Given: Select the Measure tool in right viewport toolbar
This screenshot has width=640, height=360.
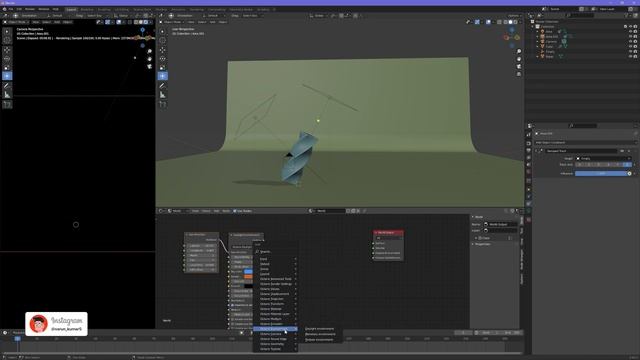Looking at the screenshot, I should pos(162,95).
